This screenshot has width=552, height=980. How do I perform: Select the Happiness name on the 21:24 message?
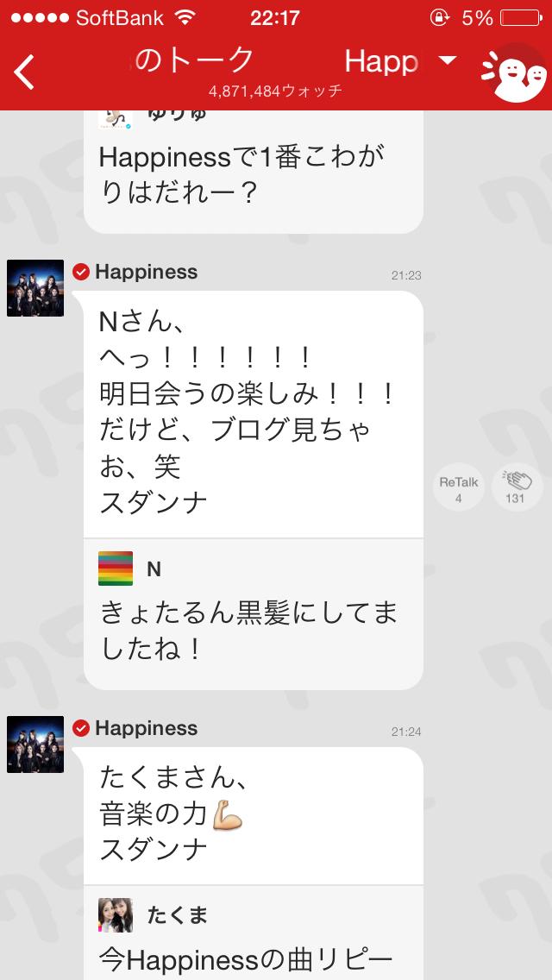pyautogui.click(x=147, y=728)
